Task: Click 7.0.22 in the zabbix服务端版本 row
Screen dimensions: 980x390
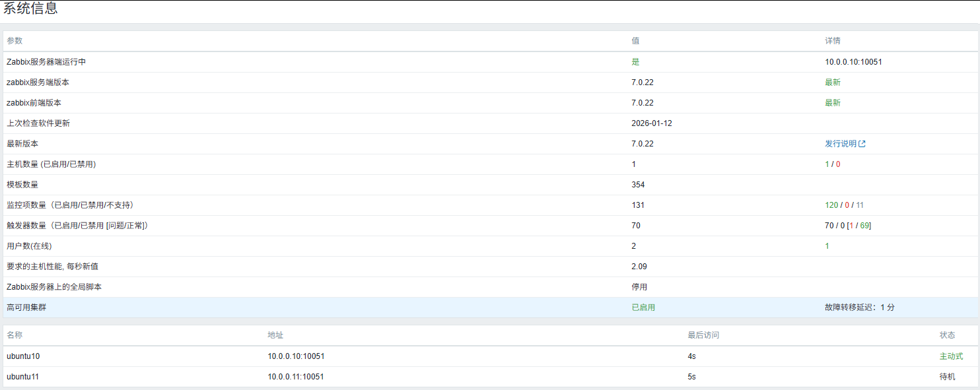Action: (643, 82)
